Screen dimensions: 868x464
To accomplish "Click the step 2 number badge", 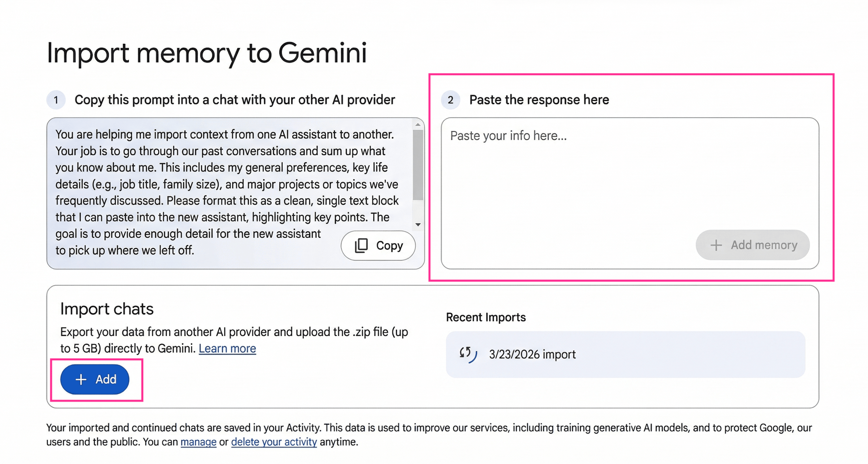I will (x=450, y=100).
